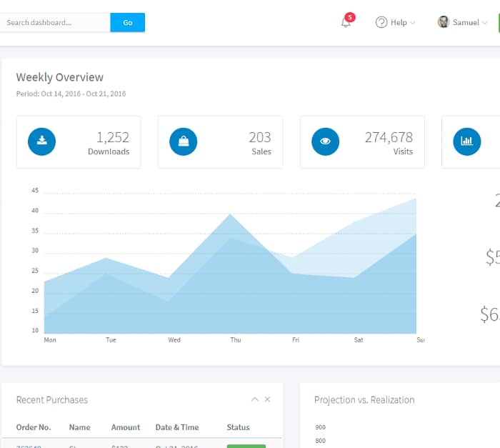Screen dimensions: 500x448
Task: Open the notifications bell icon
Action: coord(346,23)
